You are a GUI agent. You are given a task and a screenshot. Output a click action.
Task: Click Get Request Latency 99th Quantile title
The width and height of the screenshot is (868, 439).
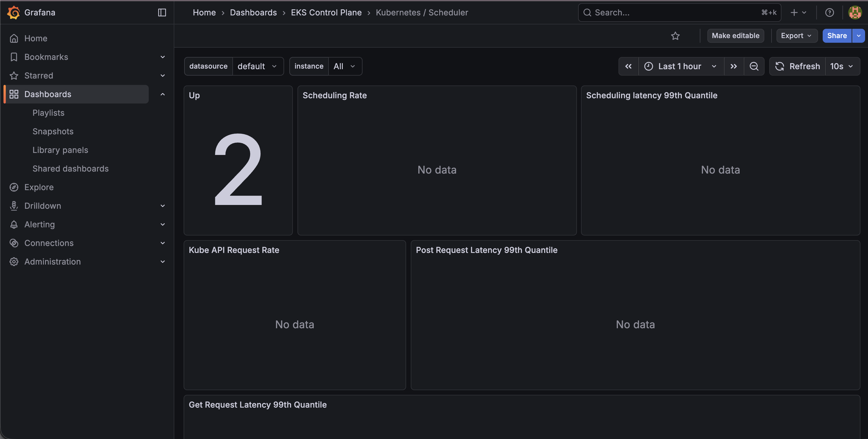click(258, 405)
